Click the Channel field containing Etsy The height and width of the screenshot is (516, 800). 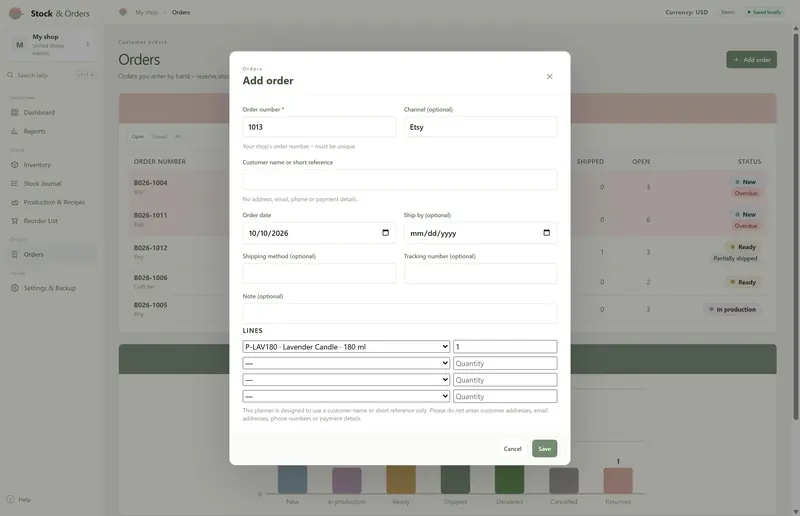(x=480, y=127)
